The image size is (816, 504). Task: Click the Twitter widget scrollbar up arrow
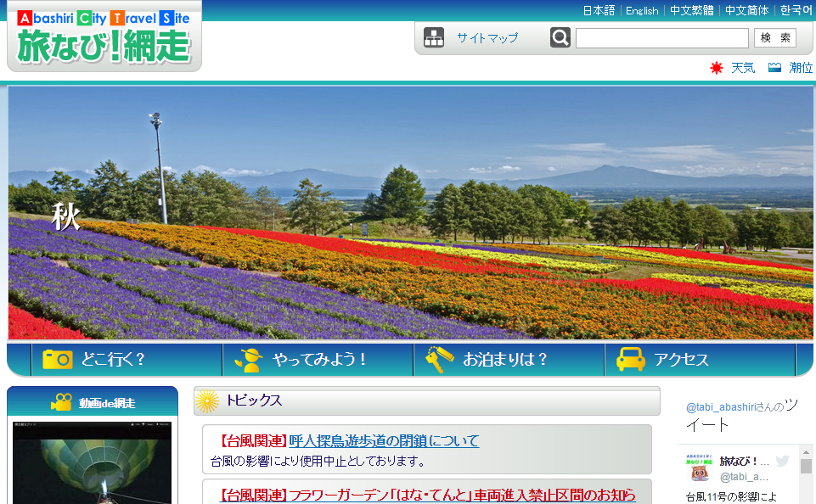[x=806, y=452]
